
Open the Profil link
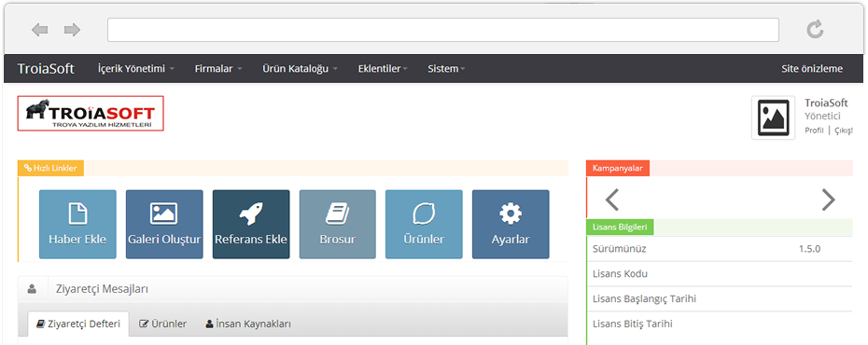click(x=814, y=131)
